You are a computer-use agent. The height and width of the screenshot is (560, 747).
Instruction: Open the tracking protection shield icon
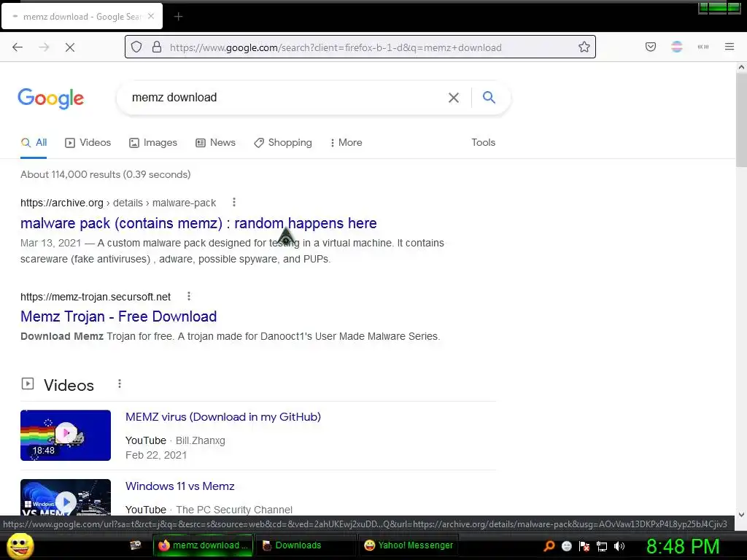(136, 47)
